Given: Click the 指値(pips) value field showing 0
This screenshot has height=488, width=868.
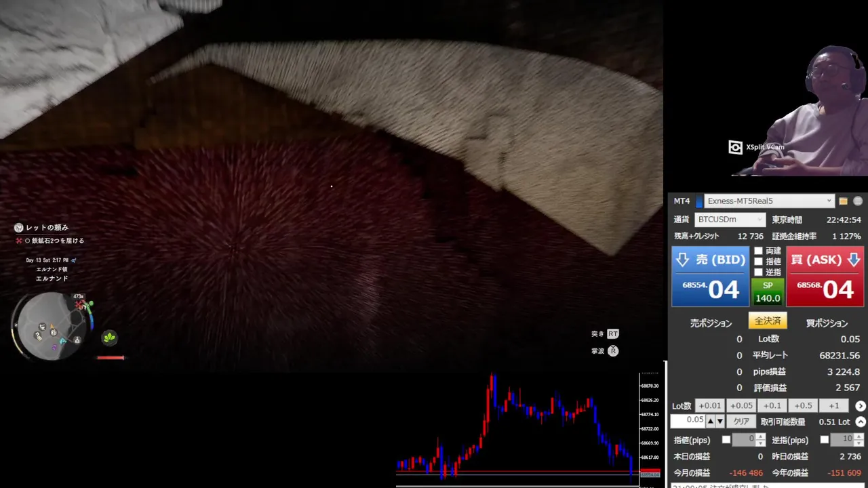Looking at the screenshot, I should coord(745,440).
